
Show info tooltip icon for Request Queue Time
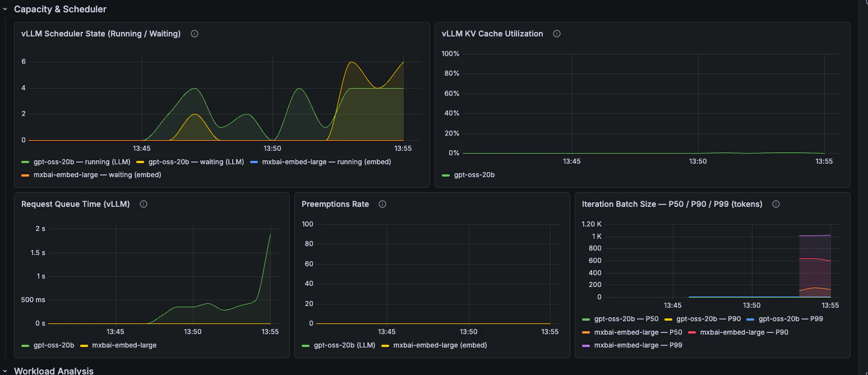(x=144, y=204)
